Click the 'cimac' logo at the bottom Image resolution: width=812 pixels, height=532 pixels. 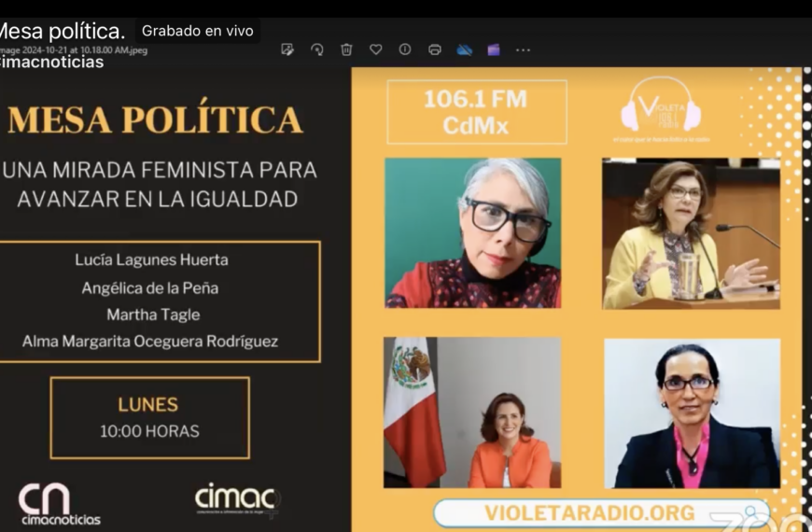click(x=238, y=500)
